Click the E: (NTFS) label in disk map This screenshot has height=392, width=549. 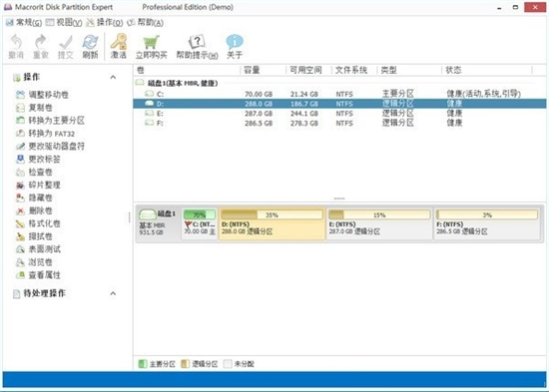point(342,224)
